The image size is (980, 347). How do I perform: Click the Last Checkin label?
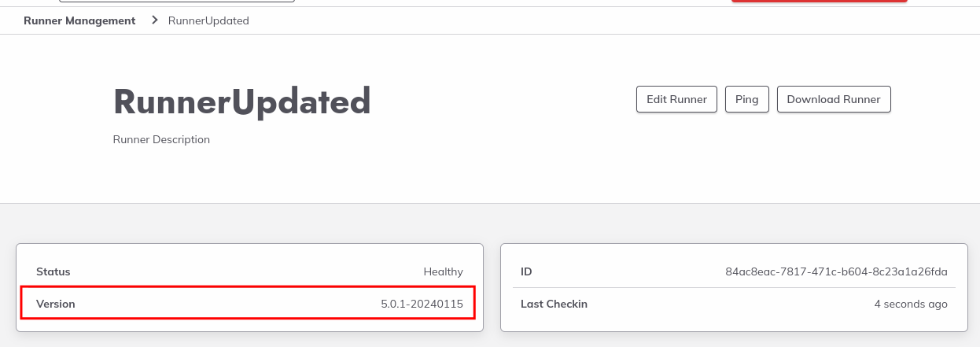click(554, 304)
